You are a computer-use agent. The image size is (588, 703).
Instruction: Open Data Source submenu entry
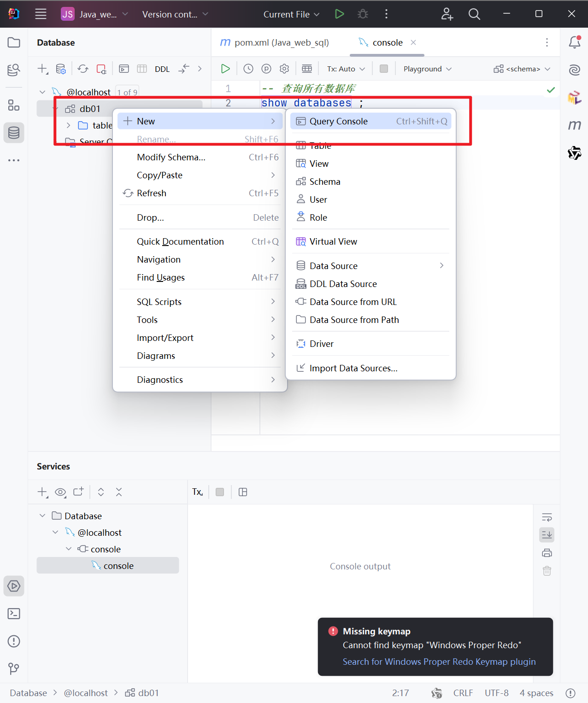tap(371, 266)
